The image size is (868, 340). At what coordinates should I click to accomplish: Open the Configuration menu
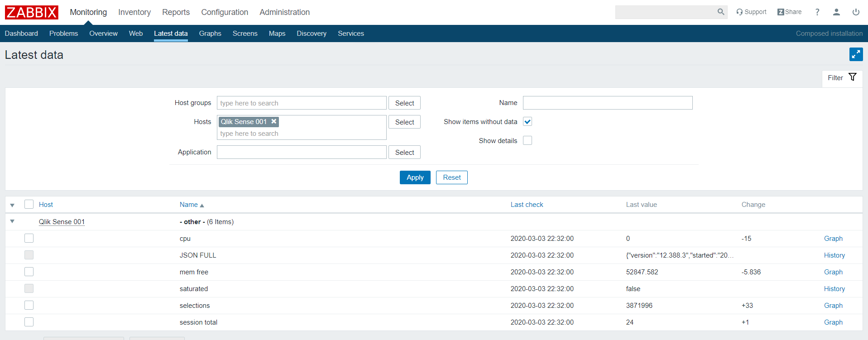[225, 12]
